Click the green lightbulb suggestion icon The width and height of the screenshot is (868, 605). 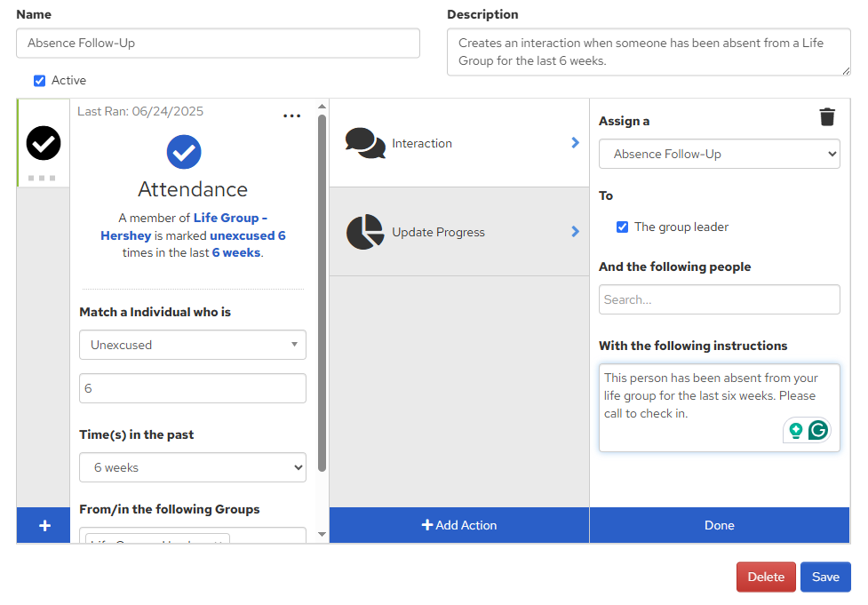point(795,430)
